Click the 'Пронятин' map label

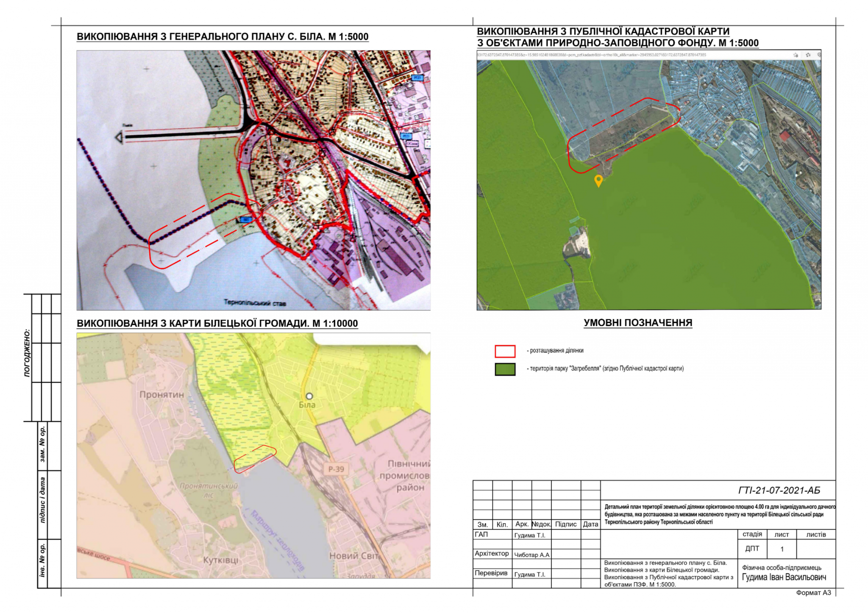[162, 394]
